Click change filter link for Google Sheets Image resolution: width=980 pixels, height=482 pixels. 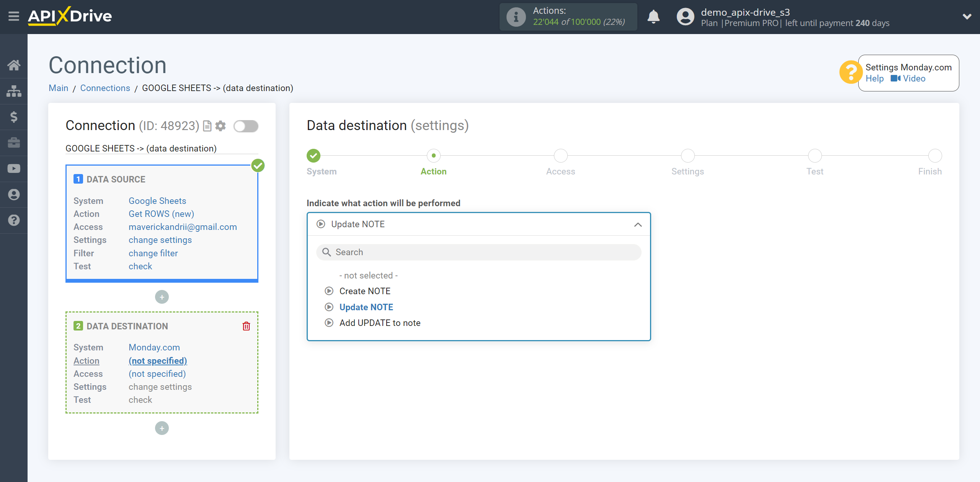coord(152,253)
